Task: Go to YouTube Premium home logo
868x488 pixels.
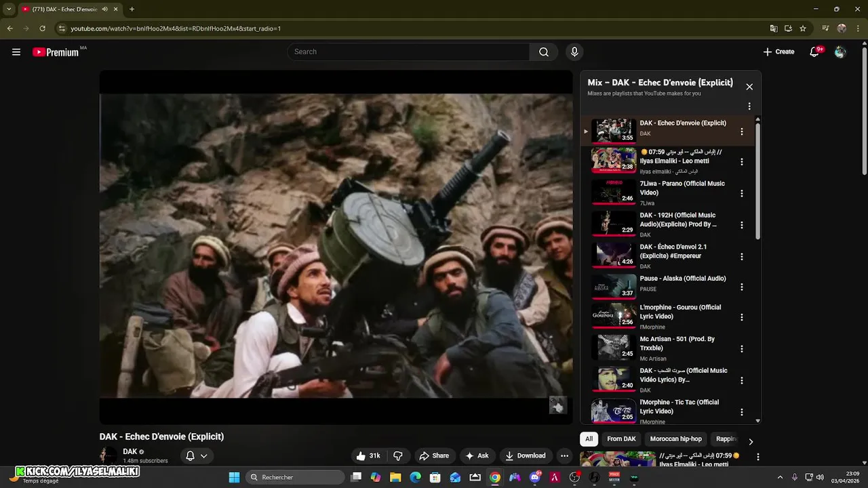Action: click(56, 52)
